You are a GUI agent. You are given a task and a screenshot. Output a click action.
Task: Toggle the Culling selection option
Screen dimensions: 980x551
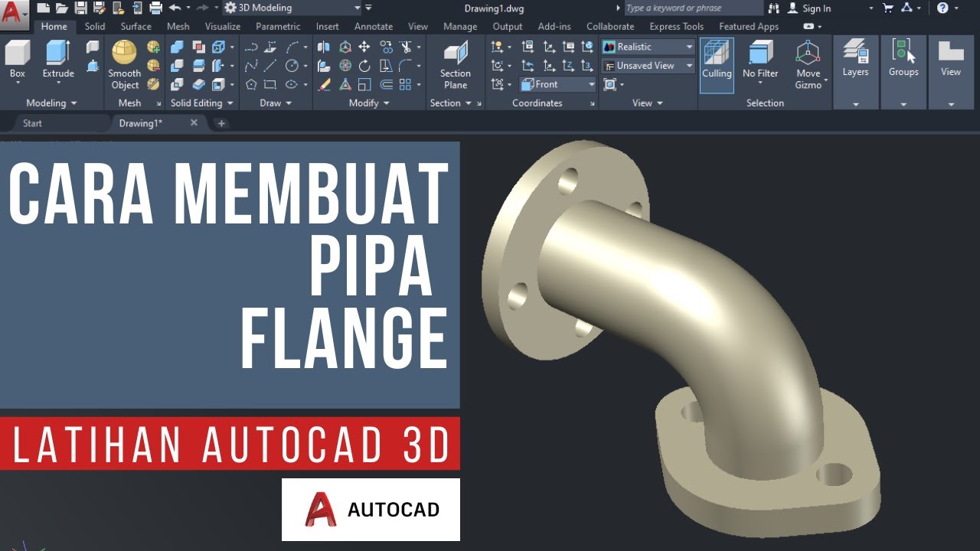717,64
